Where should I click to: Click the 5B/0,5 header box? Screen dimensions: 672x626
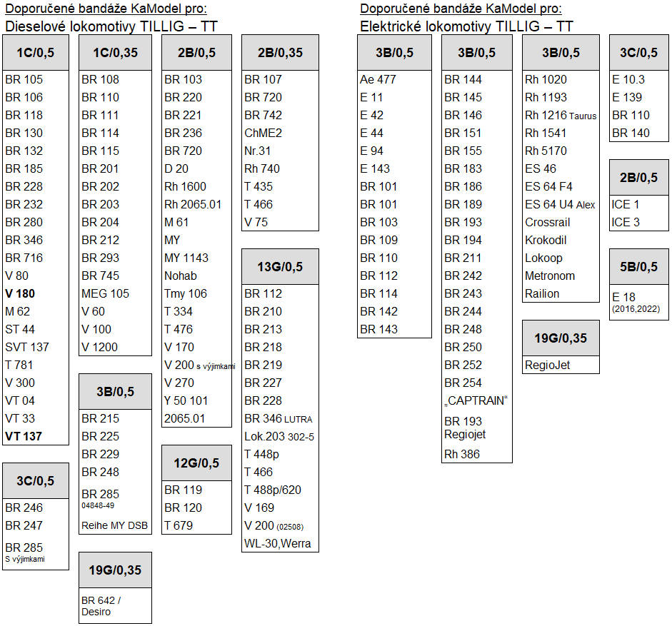tap(638, 267)
